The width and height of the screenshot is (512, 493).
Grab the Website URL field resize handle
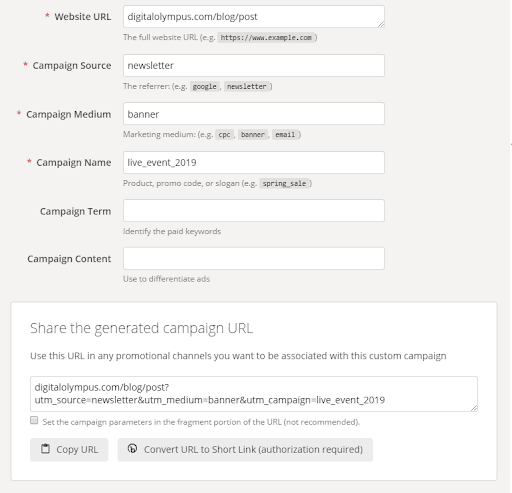pyautogui.click(x=381, y=24)
